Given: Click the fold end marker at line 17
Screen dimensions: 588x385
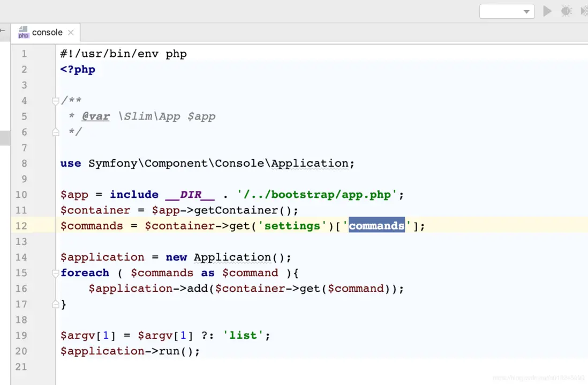Looking at the screenshot, I should [x=56, y=304].
